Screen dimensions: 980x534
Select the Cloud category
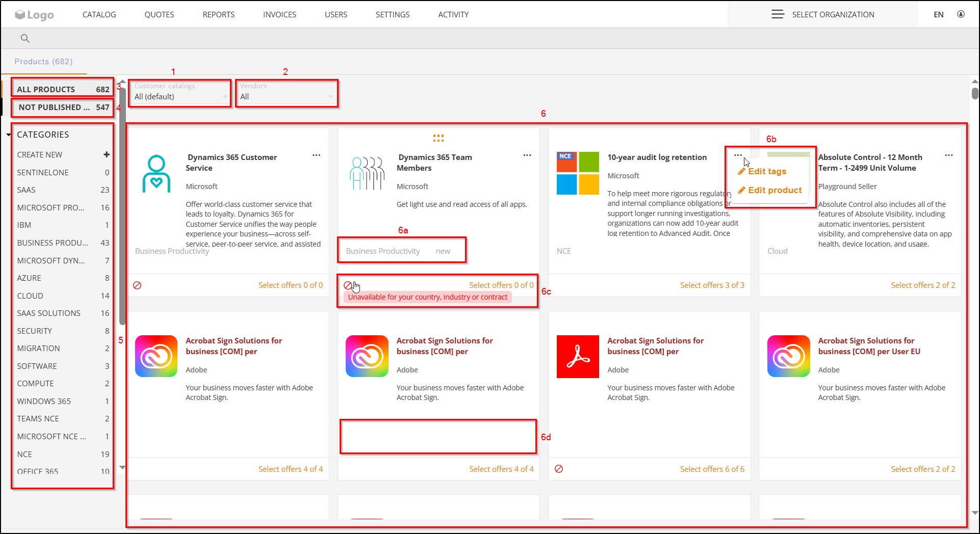coord(63,296)
